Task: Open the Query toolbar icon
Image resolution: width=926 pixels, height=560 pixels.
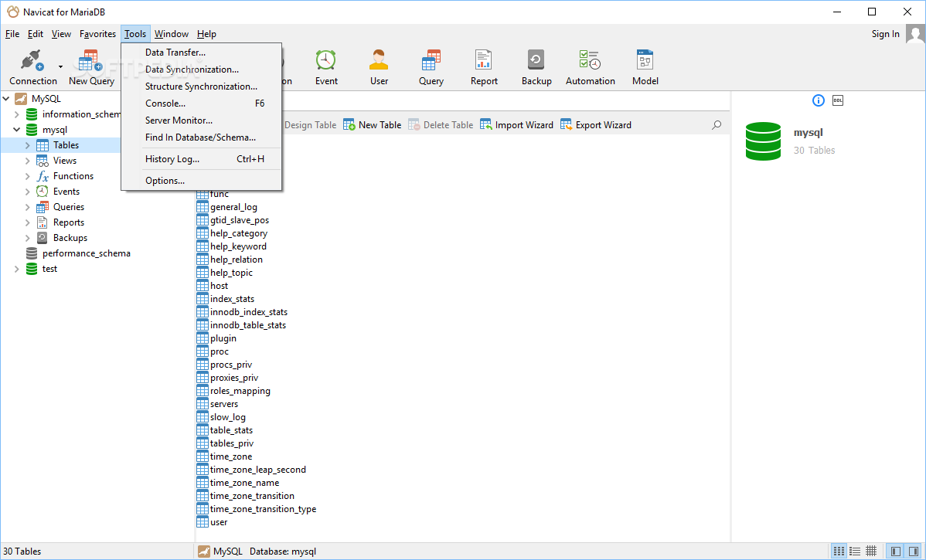Action: [x=431, y=68]
